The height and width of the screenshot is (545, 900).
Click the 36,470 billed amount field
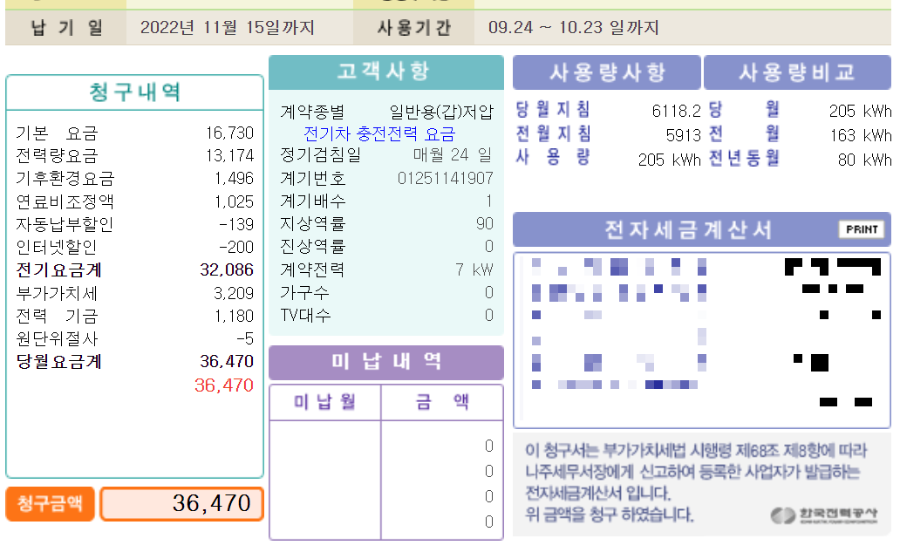[182, 504]
